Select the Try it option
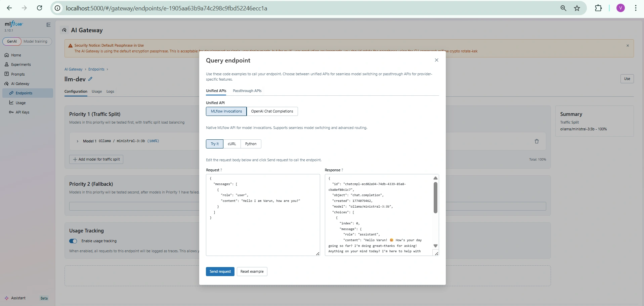644x306 pixels. click(215, 144)
